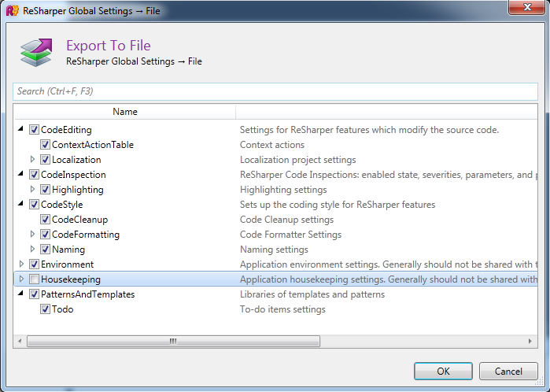Uncheck the Naming checkbox
This screenshot has height=392, width=550.
[x=45, y=250]
